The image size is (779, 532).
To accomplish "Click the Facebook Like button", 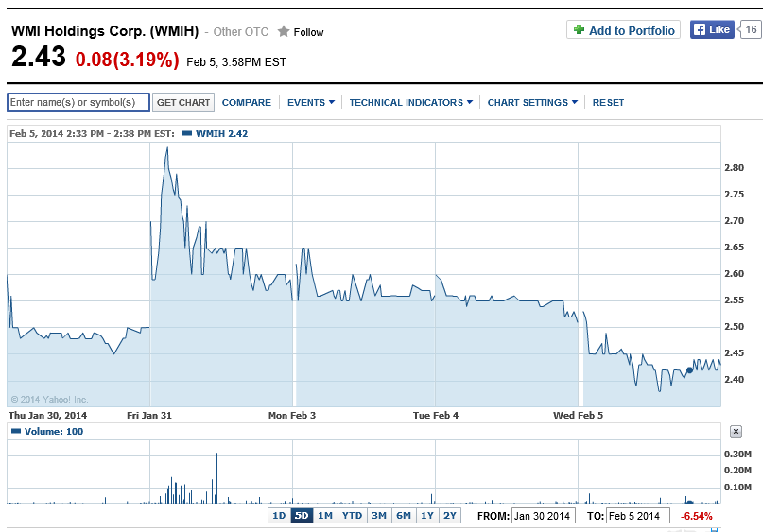I will click(x=712, y=30).
